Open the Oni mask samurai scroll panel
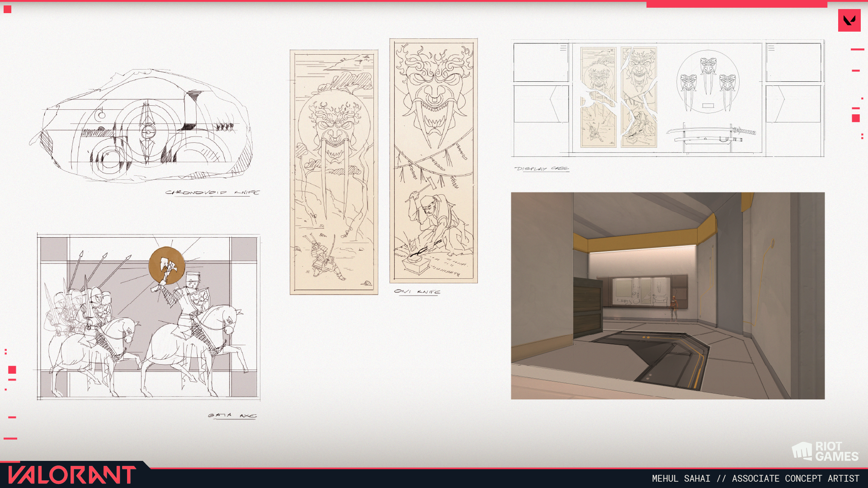Image resolution: width=868 pixels, height=488 pixels. [334, 172]
